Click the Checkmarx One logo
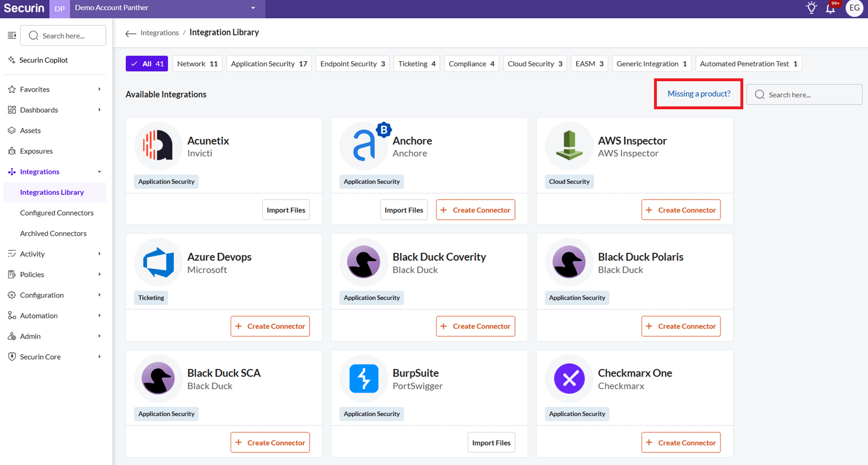 tap(569, 379)
